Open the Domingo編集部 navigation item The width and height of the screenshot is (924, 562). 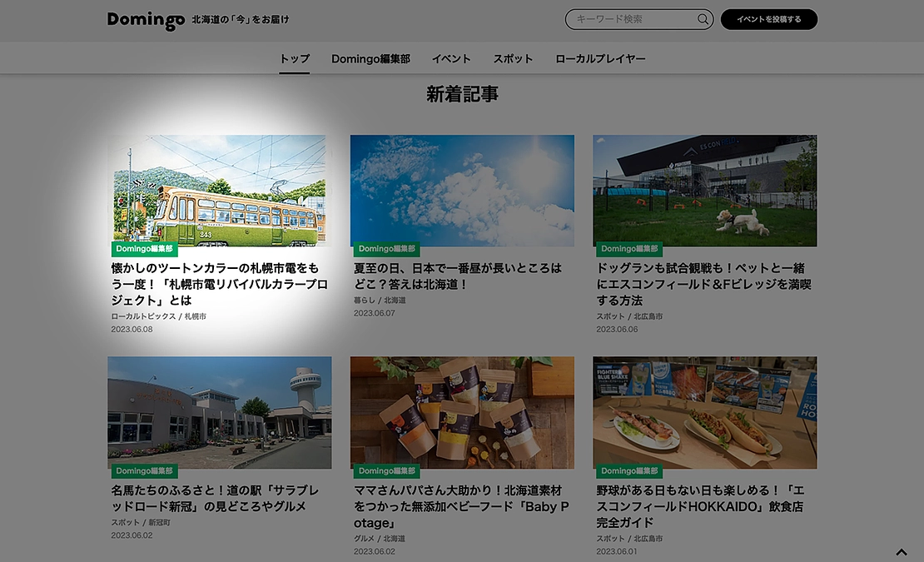tap(370, 58)
